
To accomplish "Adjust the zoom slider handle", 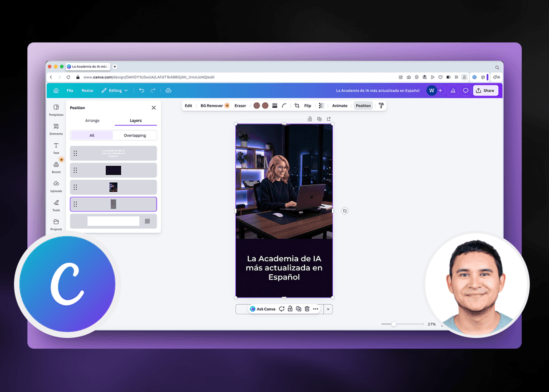I will 394,324.
